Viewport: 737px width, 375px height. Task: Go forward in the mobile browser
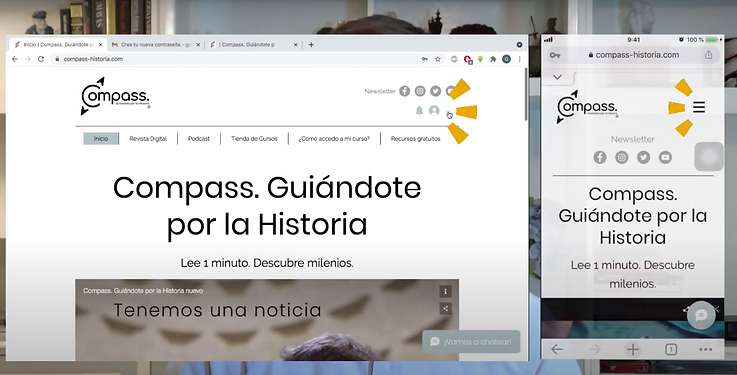pyautogui.click(x=595, y=349)
